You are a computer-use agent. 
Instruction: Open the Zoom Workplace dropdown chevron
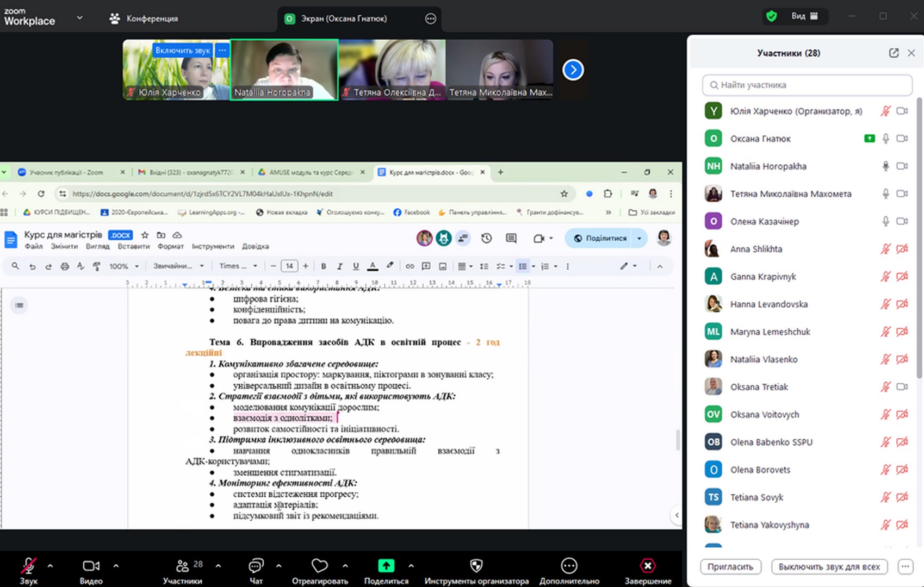click(x=80, y=17)
